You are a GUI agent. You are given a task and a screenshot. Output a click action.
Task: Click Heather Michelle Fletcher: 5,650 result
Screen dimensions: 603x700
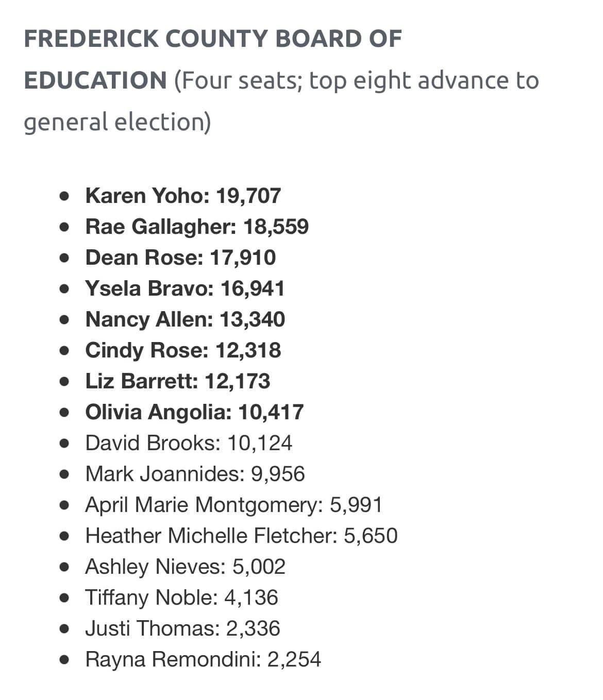(x=241, y=536)
